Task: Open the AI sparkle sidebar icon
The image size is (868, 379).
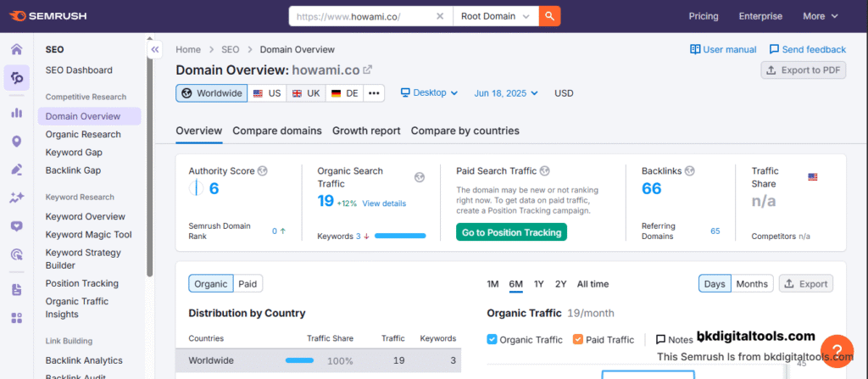Action: tap(17, 198)
